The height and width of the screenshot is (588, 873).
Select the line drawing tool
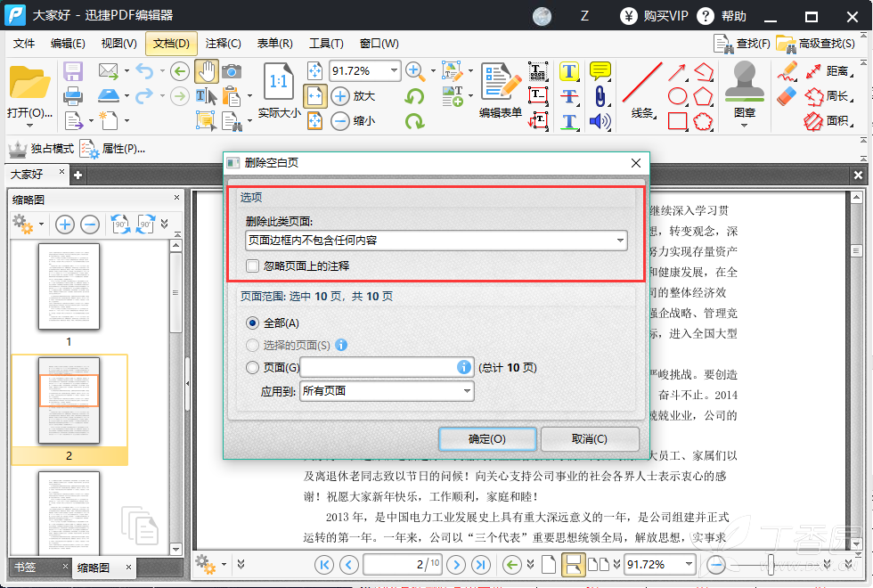coord(642,82)
